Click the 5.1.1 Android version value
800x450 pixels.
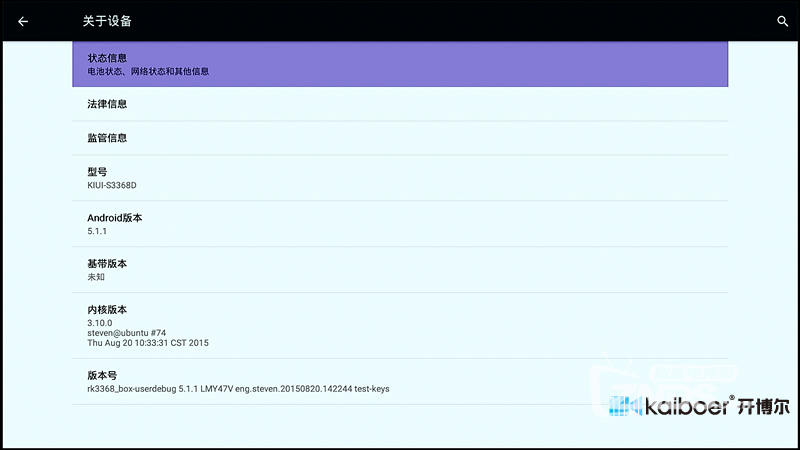click(x=99, y=231)
